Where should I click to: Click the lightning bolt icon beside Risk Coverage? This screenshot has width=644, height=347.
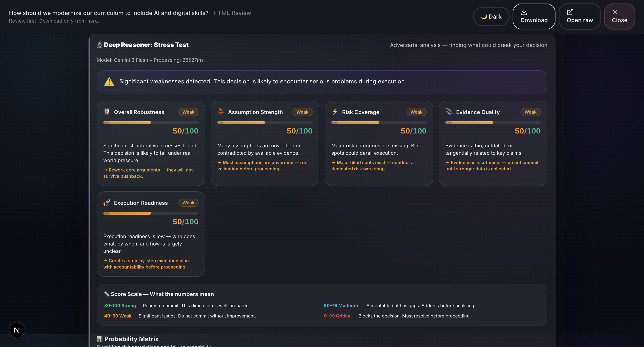(x=335, y=112)
